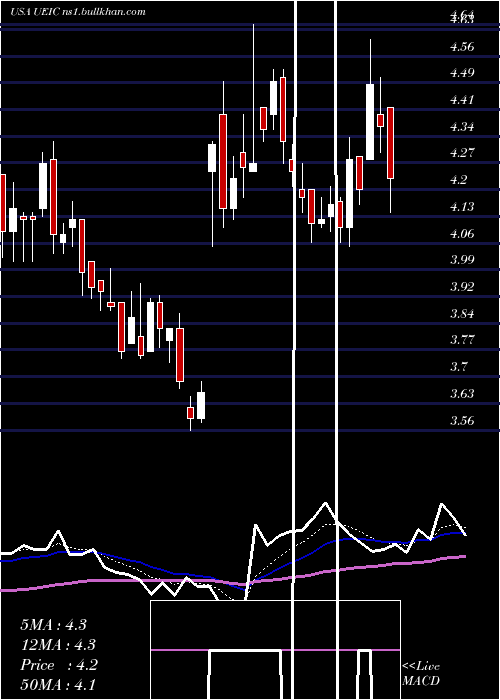Select the 3.7 price axis label
Viewport: 500px width, 700px height.
[459, 367]
